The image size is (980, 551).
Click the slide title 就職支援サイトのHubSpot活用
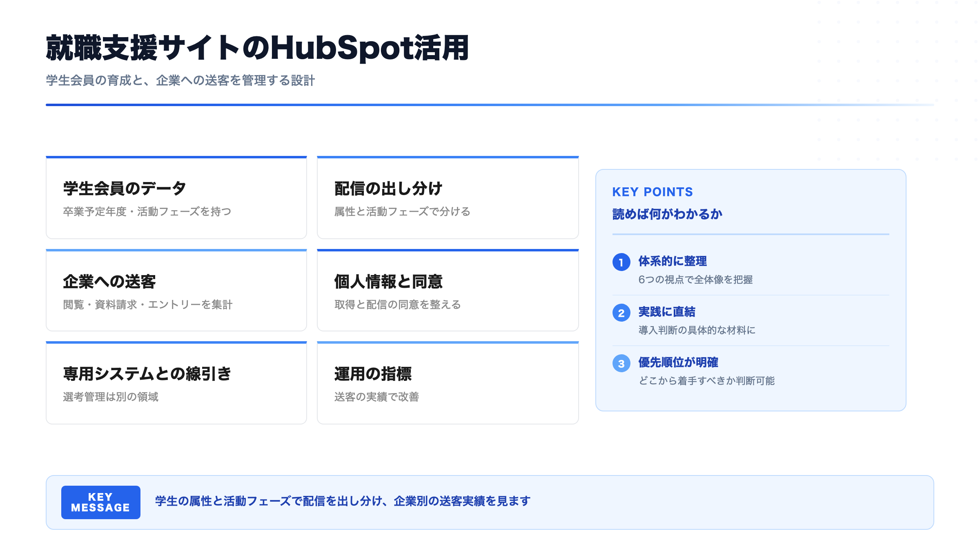tap(258, 48)
